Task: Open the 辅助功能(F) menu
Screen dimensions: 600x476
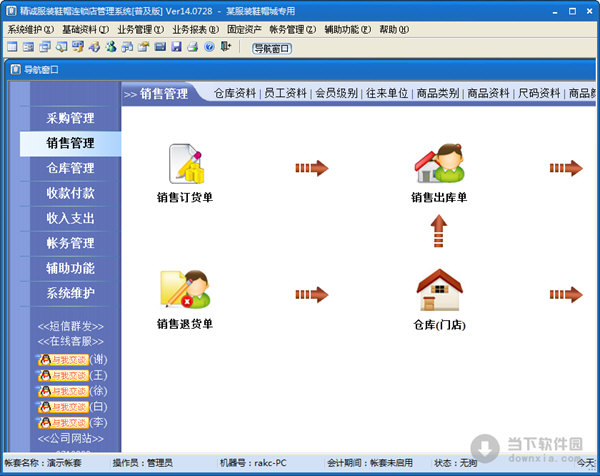Action: (348, 29)
